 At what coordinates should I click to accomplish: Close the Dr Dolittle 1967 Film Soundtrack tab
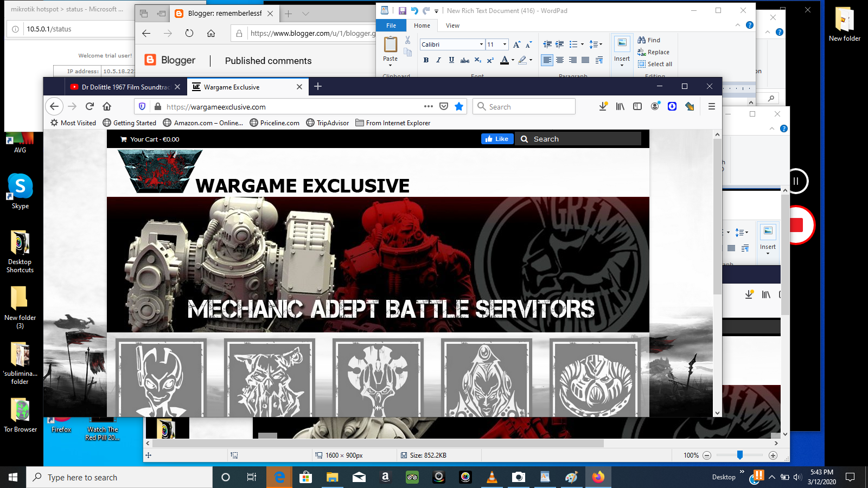tap(177, 87)
